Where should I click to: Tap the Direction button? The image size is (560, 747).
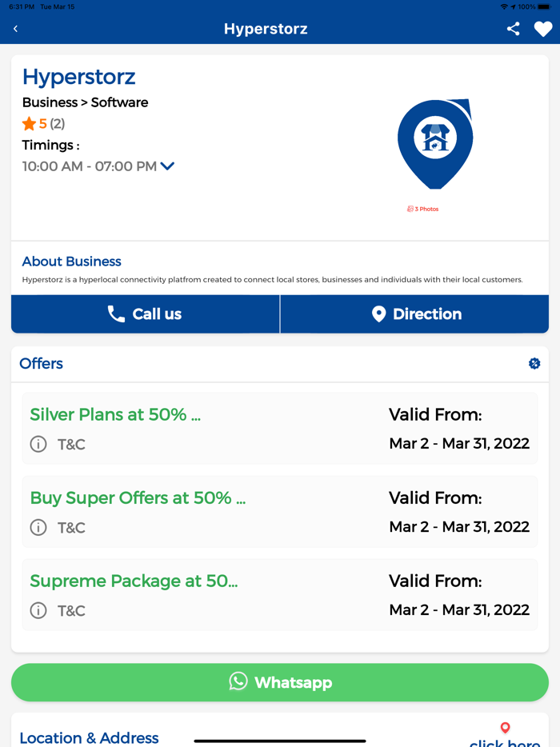click(414, 314)
